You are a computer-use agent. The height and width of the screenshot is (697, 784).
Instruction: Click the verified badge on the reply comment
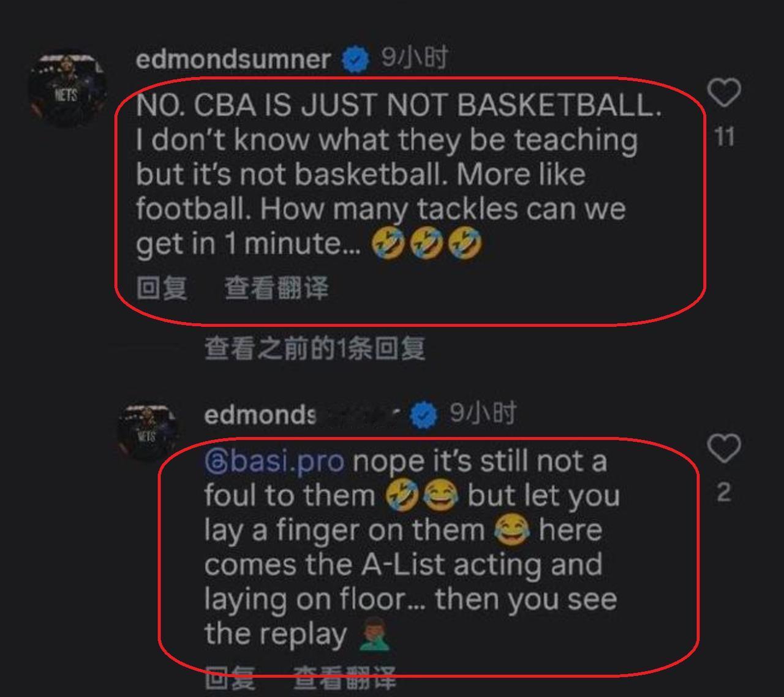click(424, 415)
